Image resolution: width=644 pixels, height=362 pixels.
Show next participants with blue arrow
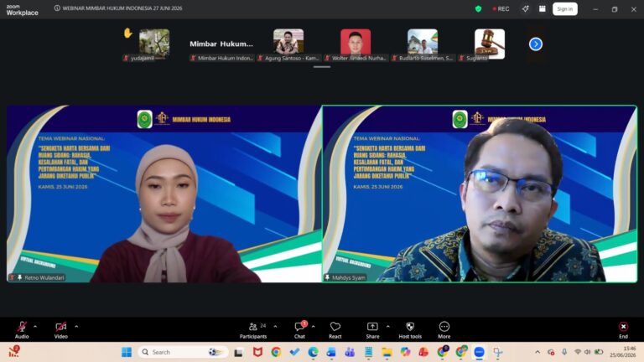pos(536,44)
